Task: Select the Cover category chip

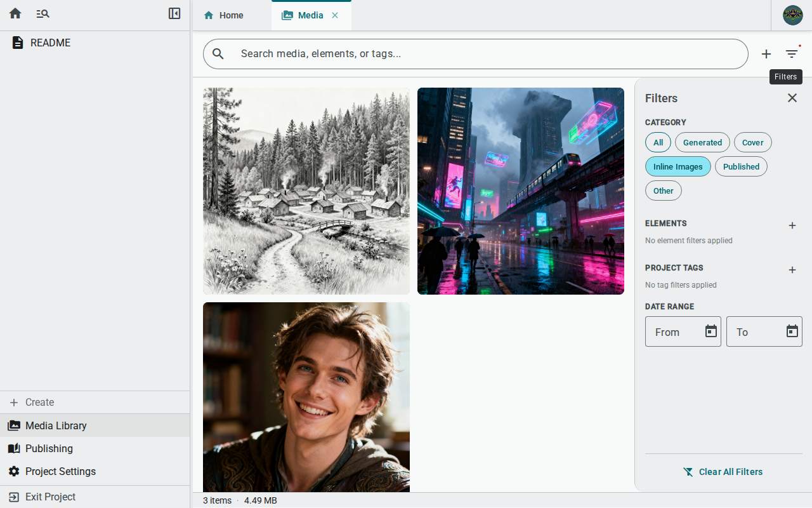Action: [x=753, y=142]
